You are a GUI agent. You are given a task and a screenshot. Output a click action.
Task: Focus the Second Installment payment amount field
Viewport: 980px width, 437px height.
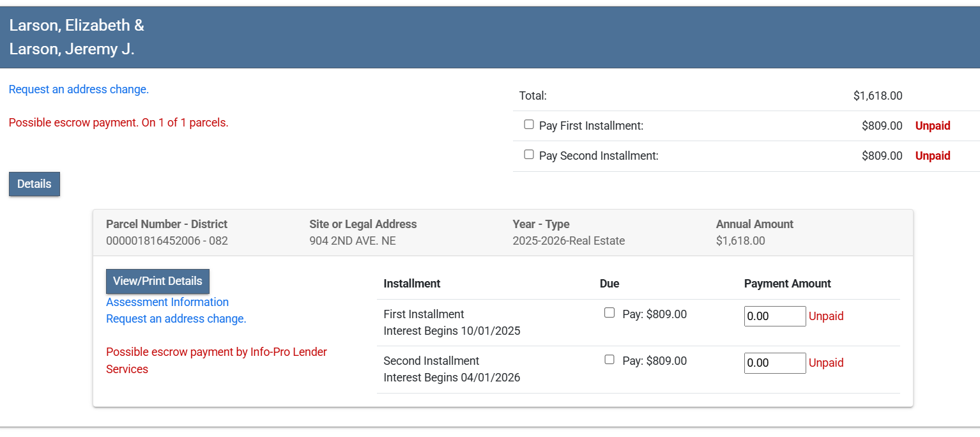click(774, 363)
